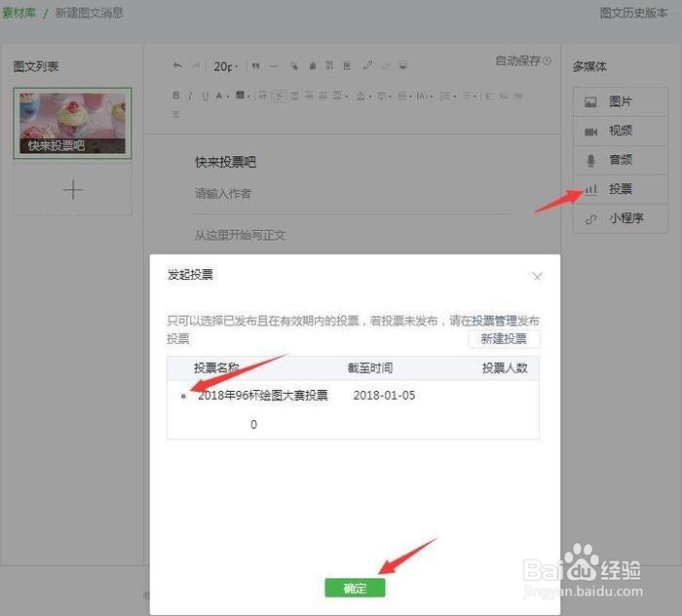Click the microphone audio icon
Screen dimensions: 682x616
(x=590, y=161)
